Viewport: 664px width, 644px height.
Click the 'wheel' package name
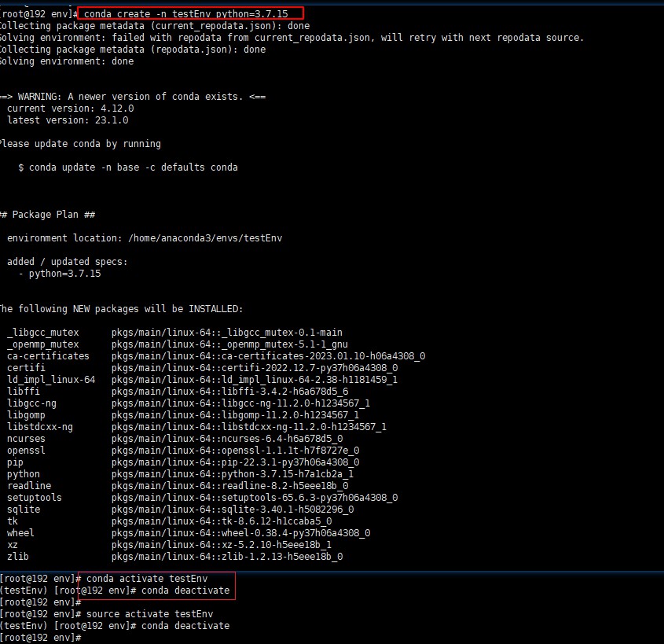click(x=20, y=533)
